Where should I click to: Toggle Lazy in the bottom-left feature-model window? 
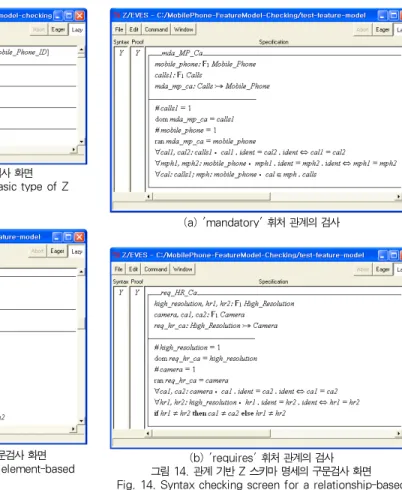pos(77,251)
